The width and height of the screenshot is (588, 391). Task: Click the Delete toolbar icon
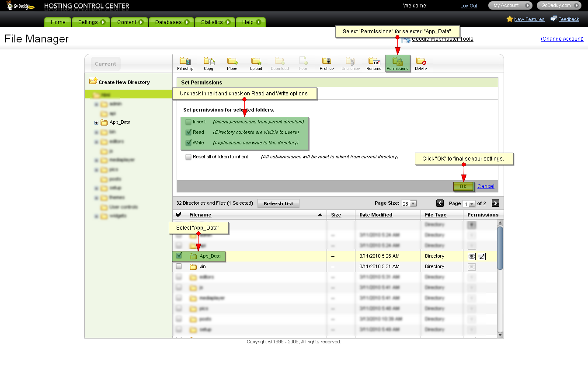pyautogui.click(x=421, y=62)
